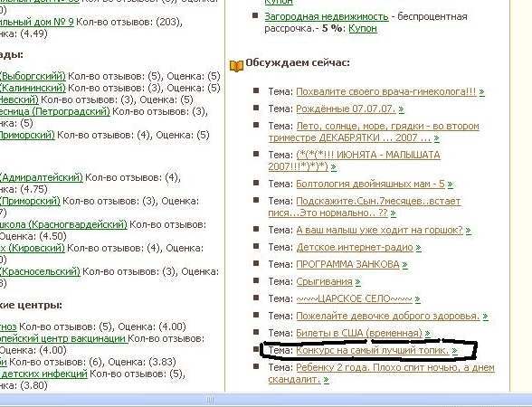The height and width of the screenshot is (407, 532).
Task: Click the » arrow after Болтология двойняшных мам
Action: (451, 184)
